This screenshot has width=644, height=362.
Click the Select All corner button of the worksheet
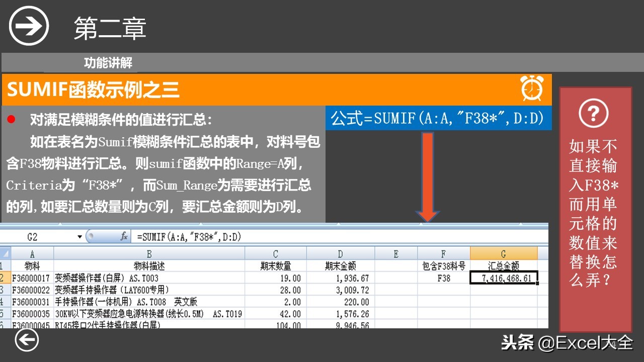click(5, 253)
